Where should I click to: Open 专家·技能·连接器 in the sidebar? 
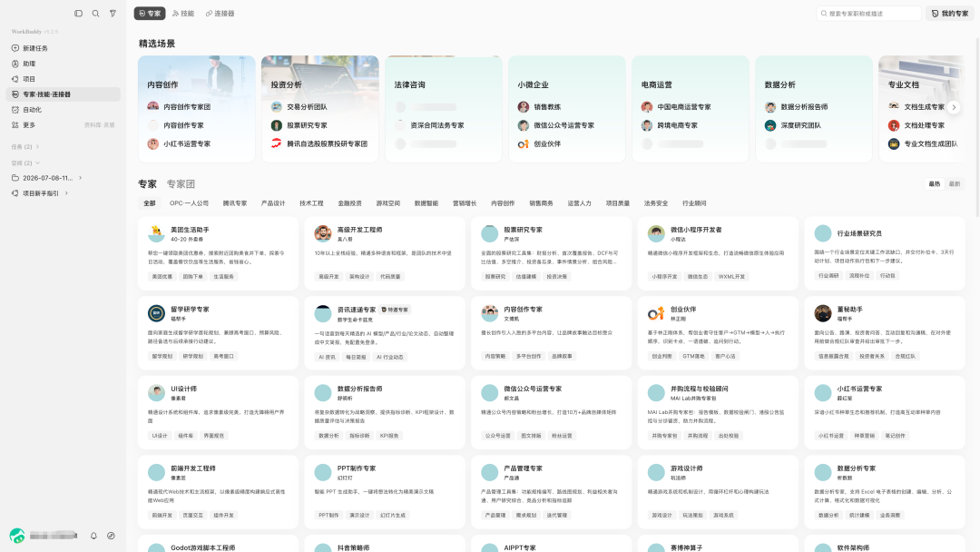[64, 94]
